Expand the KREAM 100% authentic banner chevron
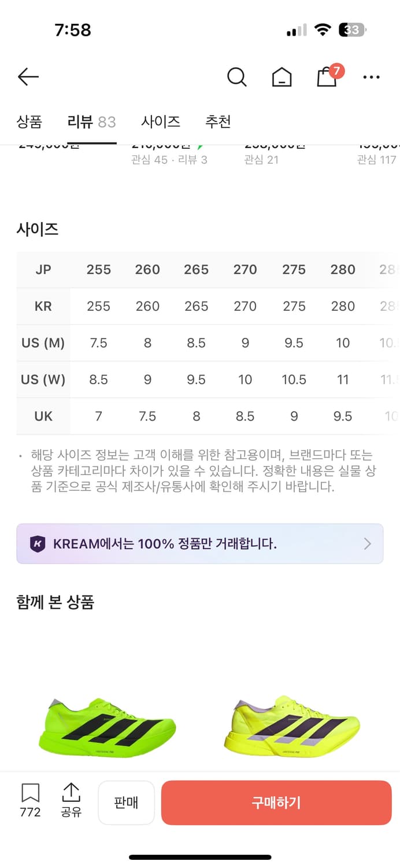The width and height of the screenshot is (400, 868). [x=368, y=543]
